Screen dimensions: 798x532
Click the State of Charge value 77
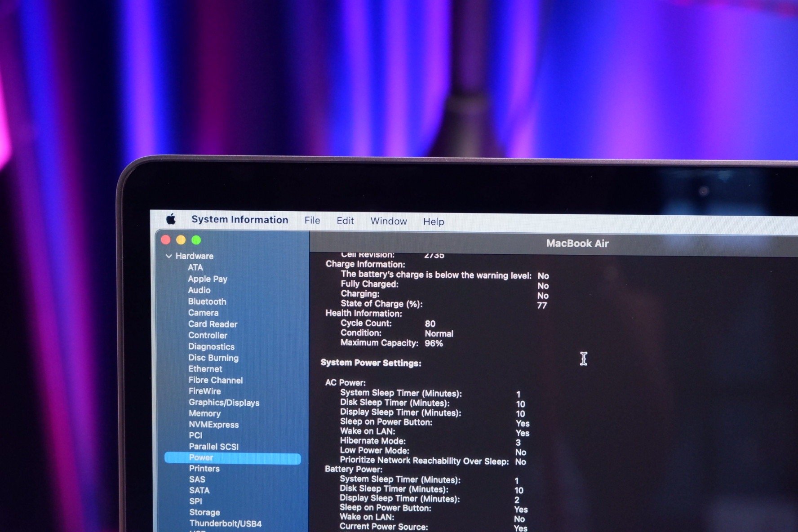(542, 306)
